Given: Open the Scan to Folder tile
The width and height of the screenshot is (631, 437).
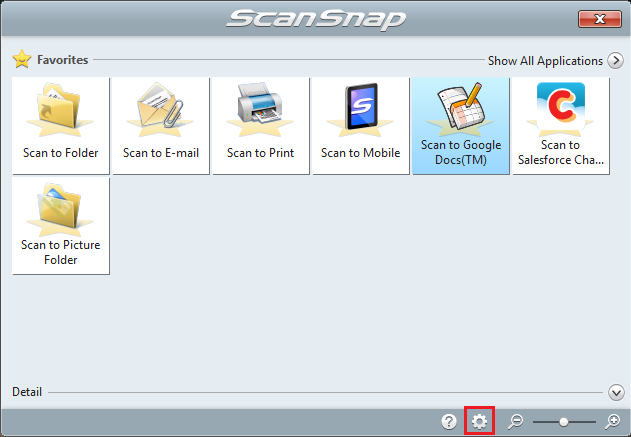Looking at the screenshot, I should coord(61,126).
